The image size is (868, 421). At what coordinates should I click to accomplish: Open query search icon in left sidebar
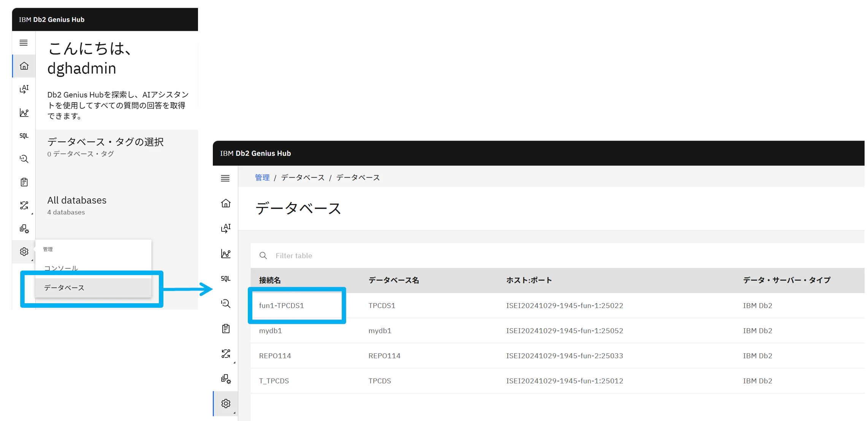pos(24,159)
